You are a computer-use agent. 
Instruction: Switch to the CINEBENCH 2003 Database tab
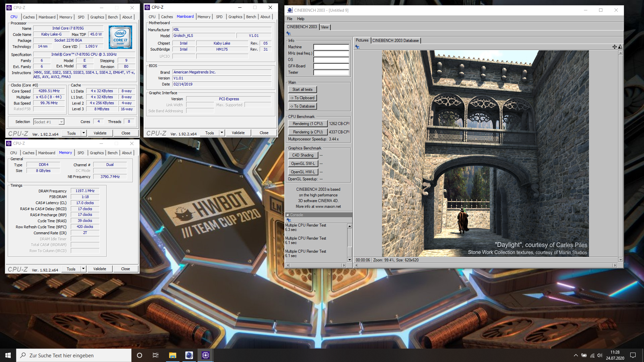(395, 41)
